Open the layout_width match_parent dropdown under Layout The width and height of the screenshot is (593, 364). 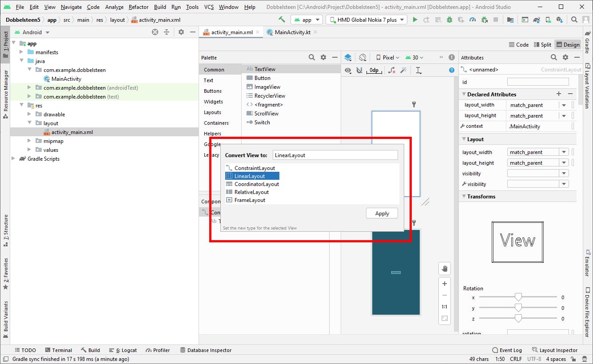pos(564,152)
